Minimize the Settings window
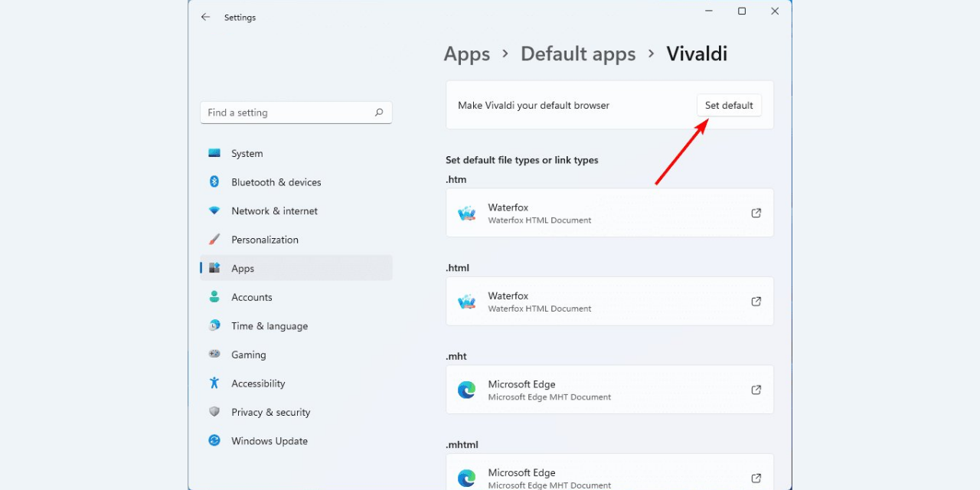 pos(708,11)
